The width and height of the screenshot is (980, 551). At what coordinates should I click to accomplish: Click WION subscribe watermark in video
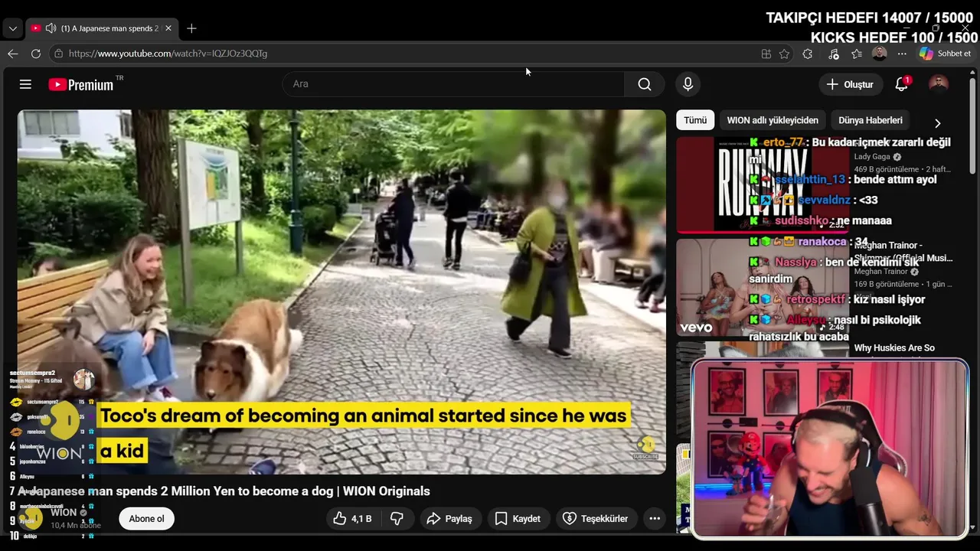[x=645, y=448]
